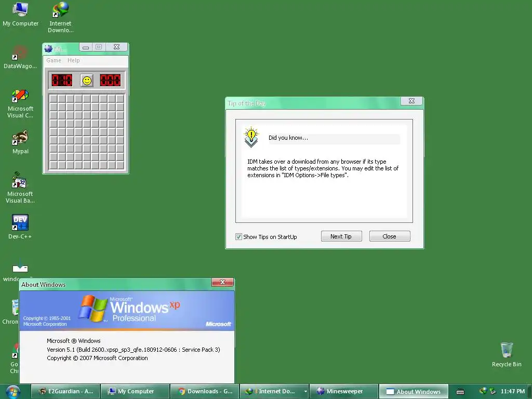532x399 pixels.
Task: Click the Minesweeper title bar mine icon
Action: click(x=48, y=49)
